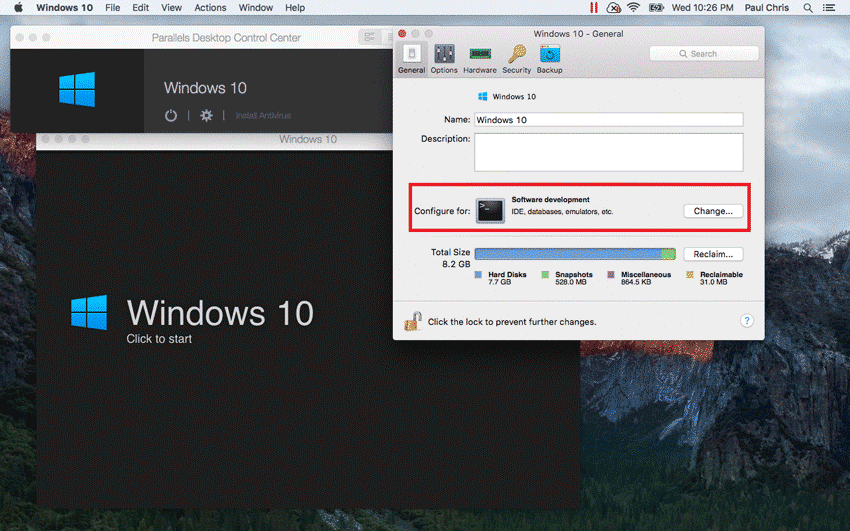Click the '8.2 GB' total size value
The width and height of the screenshot is (850, 531).
456,264
